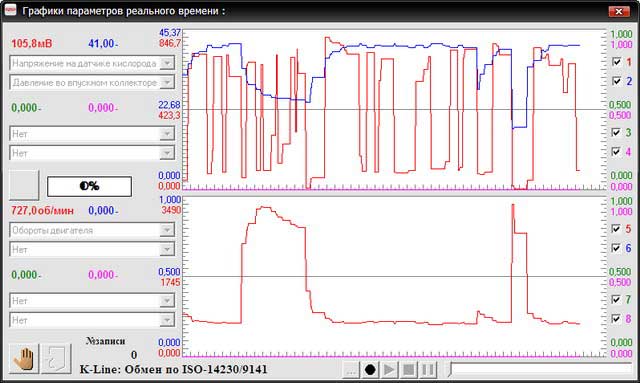Disable graph channel 5 checkbox

click(616, 229)
